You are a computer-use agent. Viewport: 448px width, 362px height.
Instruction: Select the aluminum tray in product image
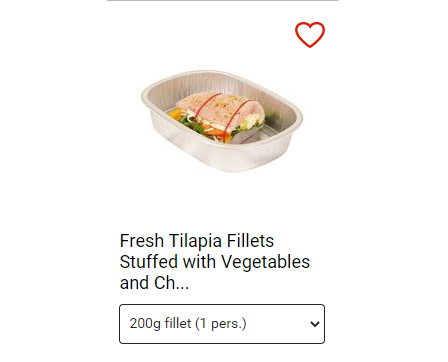pyautogui.click(x=222, y=121)
